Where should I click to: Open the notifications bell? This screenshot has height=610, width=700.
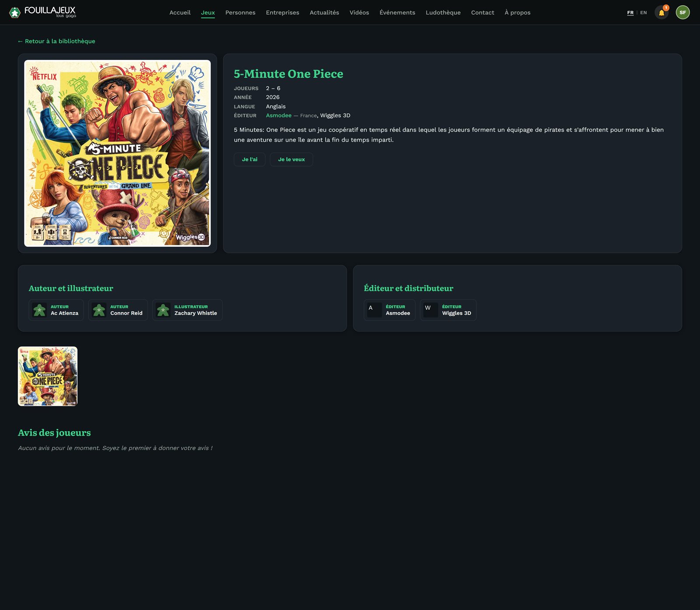661,13
